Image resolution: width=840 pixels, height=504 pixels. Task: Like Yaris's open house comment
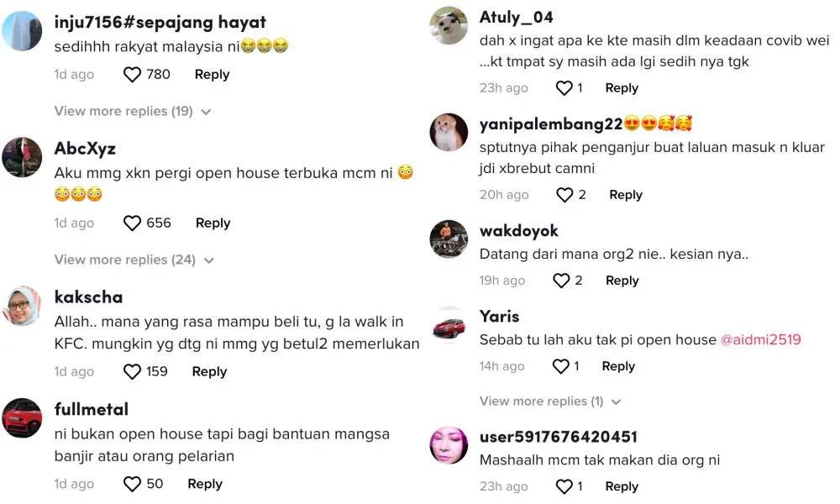coord(561,366)
